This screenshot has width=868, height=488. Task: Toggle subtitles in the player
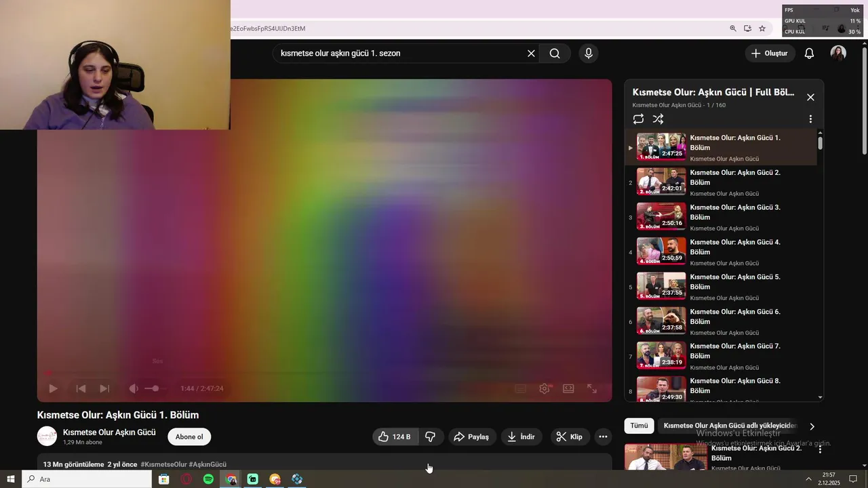click(x=520, y=388)
